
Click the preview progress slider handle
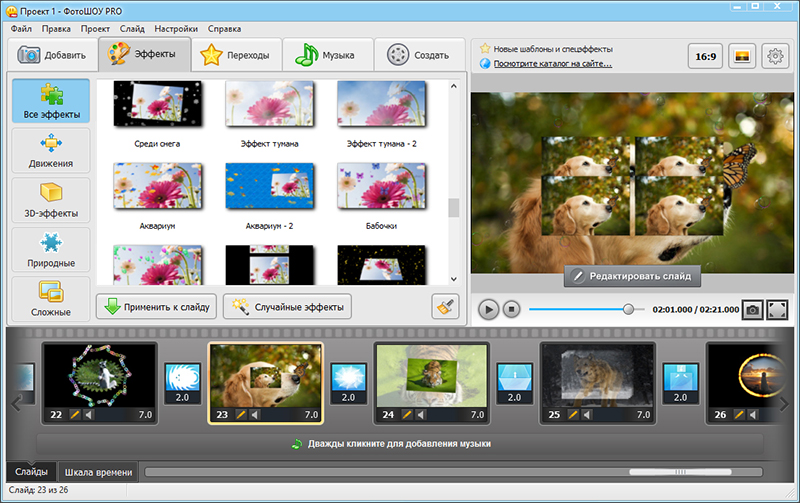click(x=629, y=309)
